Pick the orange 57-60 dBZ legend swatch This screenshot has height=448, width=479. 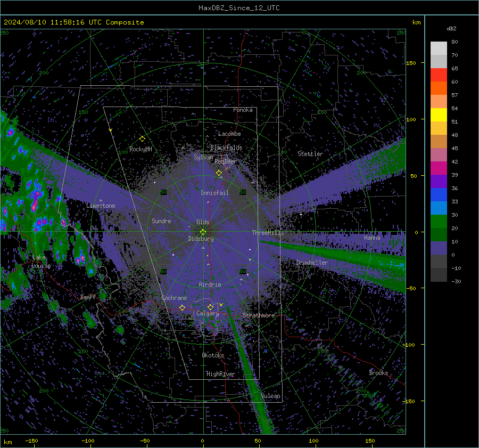click(439, 88)
